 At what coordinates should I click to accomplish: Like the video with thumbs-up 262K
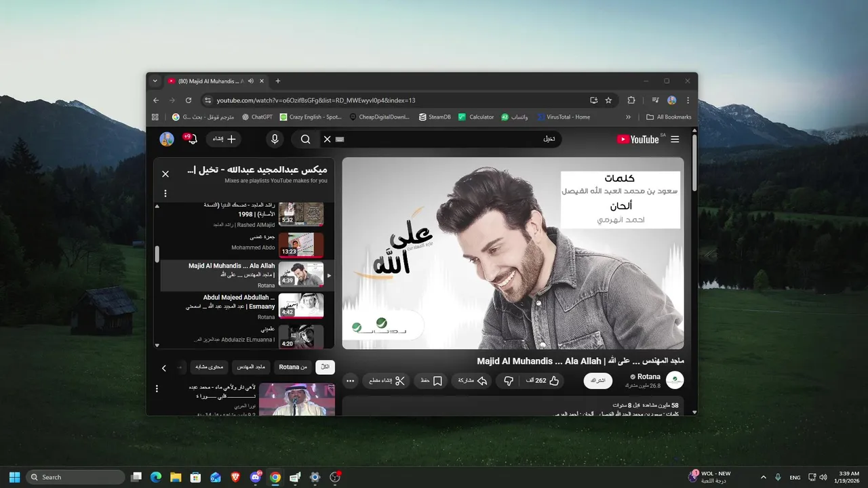pos(542,381)
